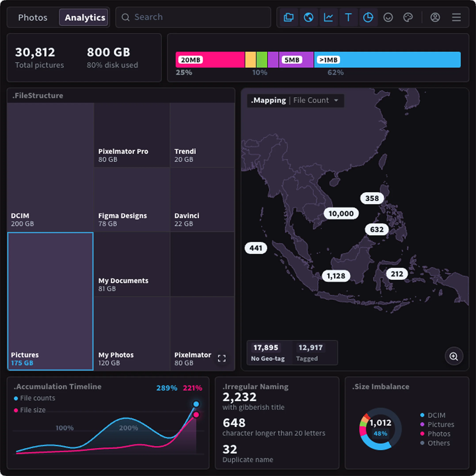The image size is (476, 476).
Task: Toggle the File size legend item
Action: (x=30, y=410)
